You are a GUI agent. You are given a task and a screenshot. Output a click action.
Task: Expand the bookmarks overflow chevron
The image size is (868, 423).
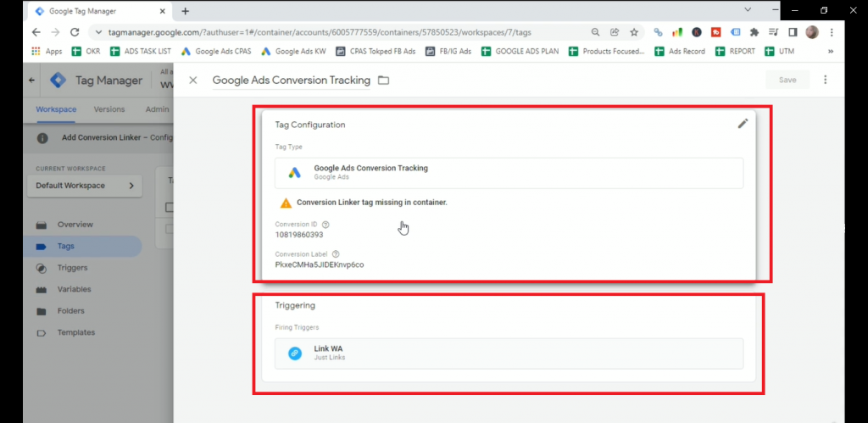pos(830,52)
